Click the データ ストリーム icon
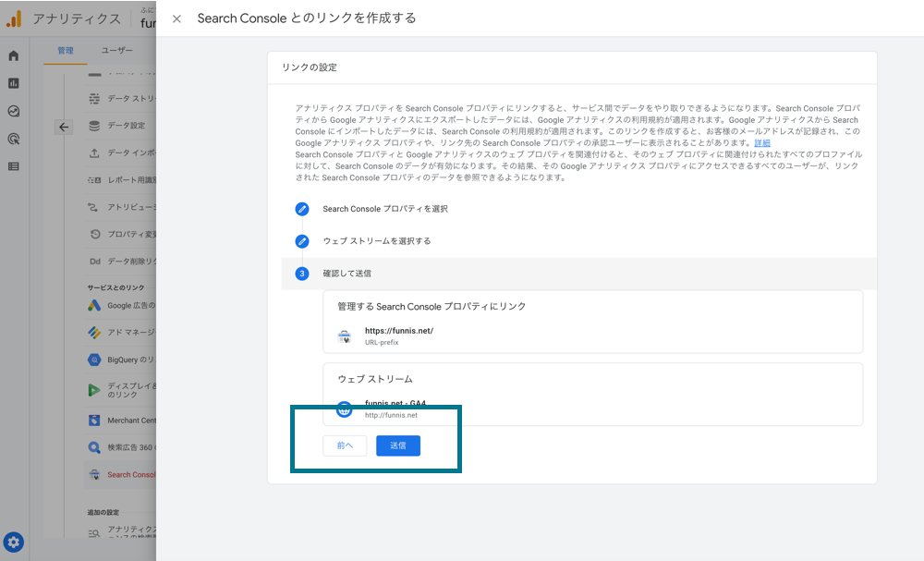The width and height of the screenshot is (924, 561). (x=94, y=98)
